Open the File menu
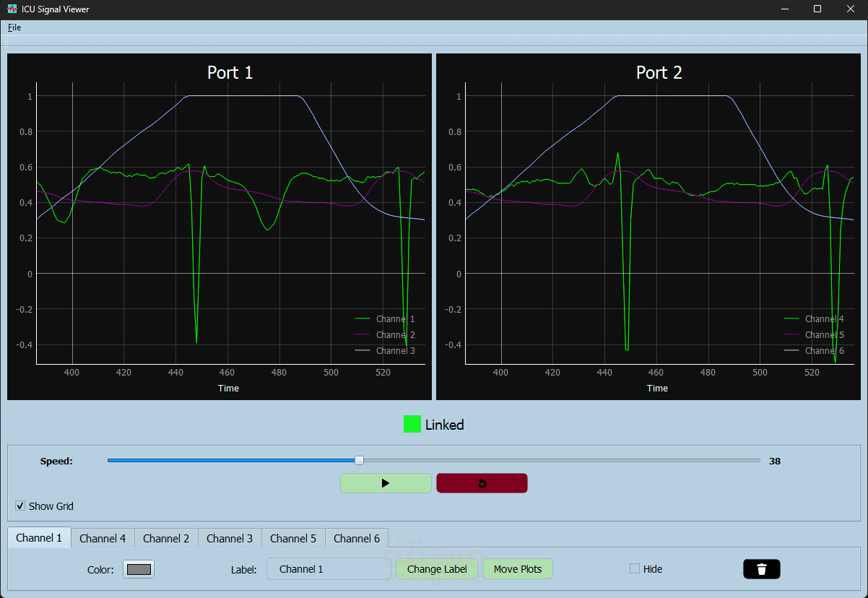 (x=14, y=27)
